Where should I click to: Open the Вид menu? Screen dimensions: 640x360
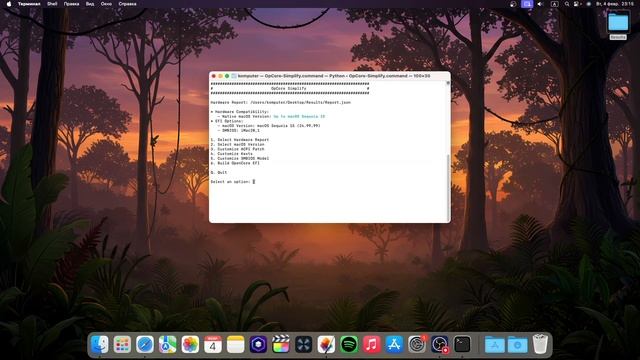tap(90, 4)
